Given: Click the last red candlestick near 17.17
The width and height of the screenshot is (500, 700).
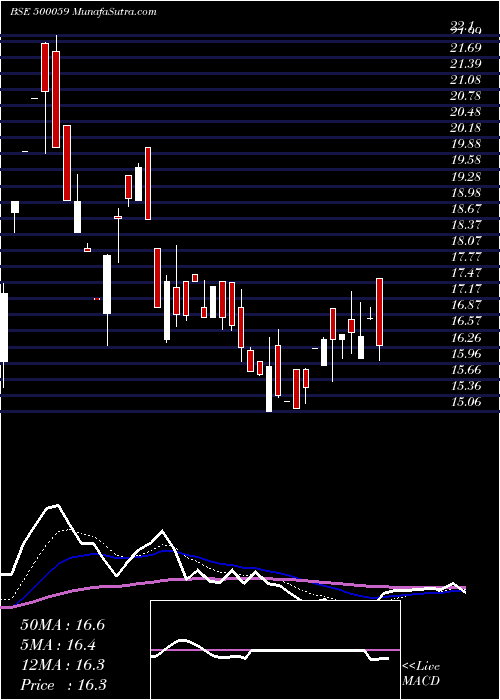Looking at the screenshot, I should click(380, 312).
